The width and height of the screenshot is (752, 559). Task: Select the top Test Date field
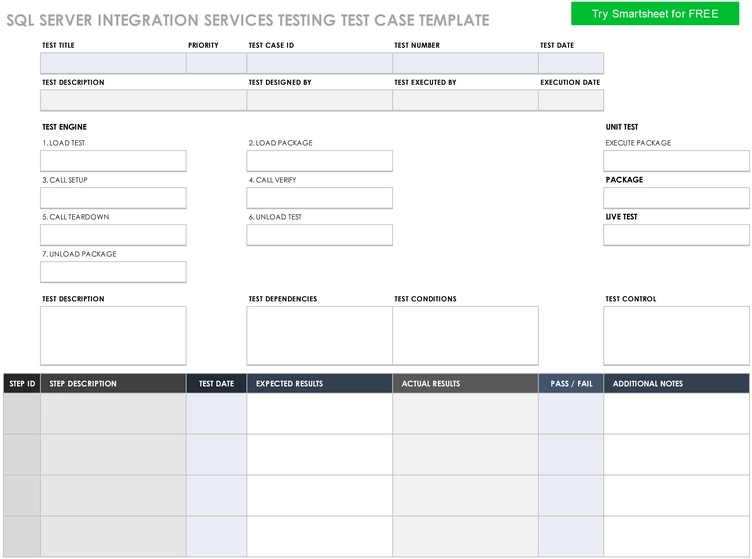571,63
